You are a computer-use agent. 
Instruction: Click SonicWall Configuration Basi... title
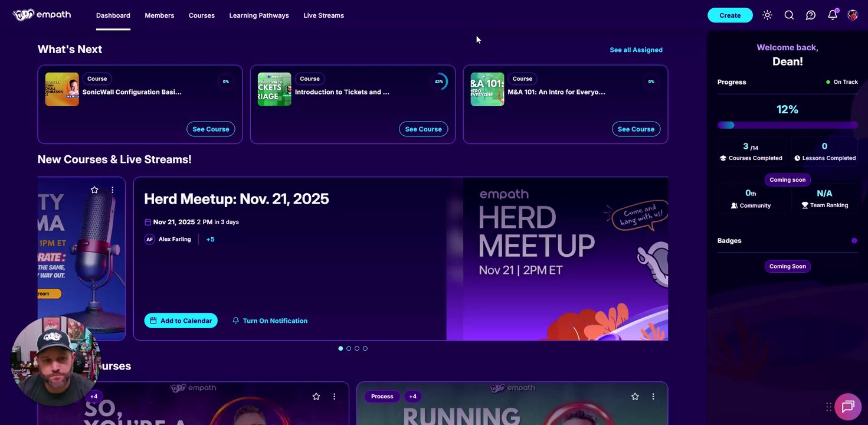pos(132,92)
